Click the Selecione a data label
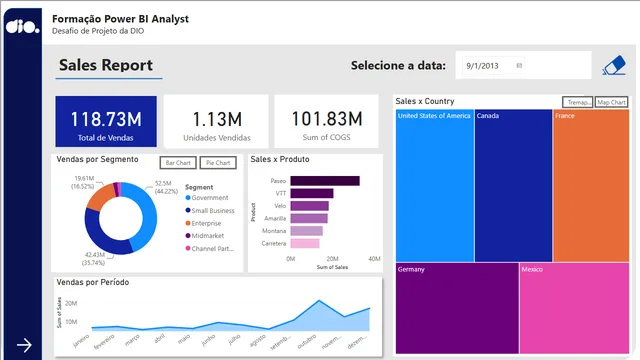The image size is (640, 360). coord(398,65)
